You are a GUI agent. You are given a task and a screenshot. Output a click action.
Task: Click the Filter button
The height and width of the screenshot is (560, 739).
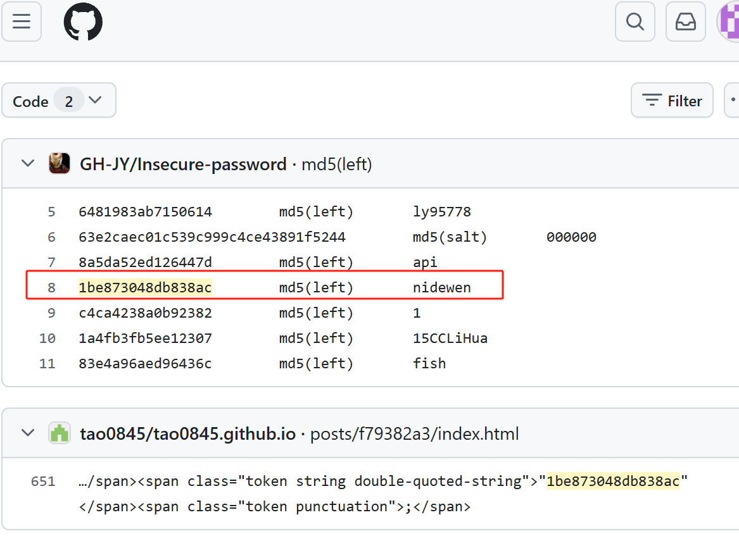point(672,101)
